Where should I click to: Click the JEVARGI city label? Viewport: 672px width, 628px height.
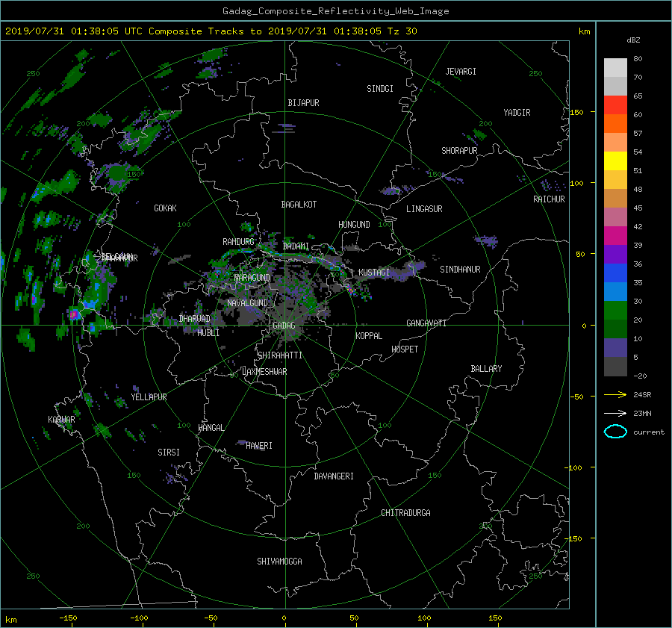click(461, 72)
